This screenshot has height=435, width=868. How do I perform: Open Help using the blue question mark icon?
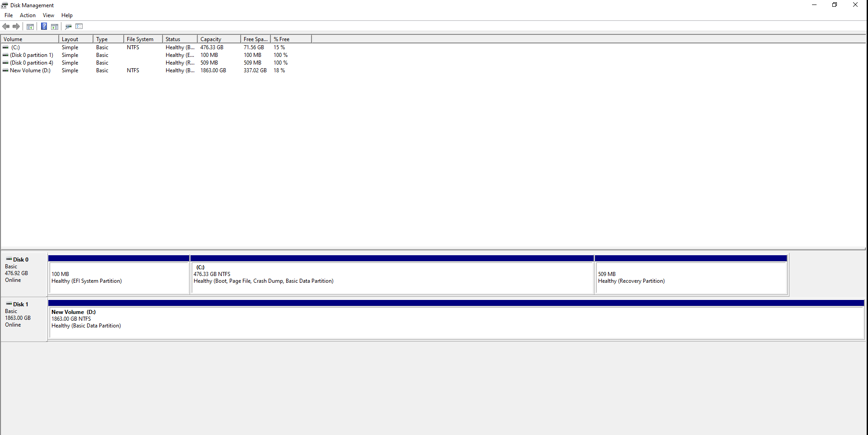tap(44, 26)
